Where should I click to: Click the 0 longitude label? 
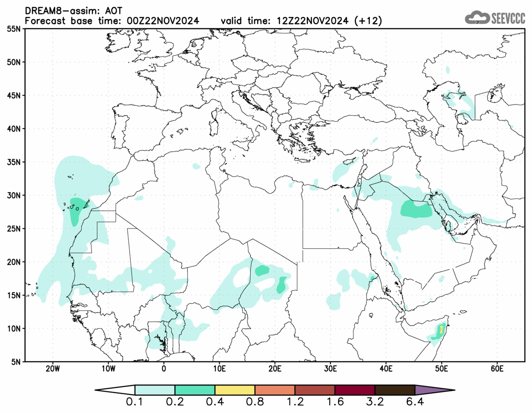coord(164,369)
